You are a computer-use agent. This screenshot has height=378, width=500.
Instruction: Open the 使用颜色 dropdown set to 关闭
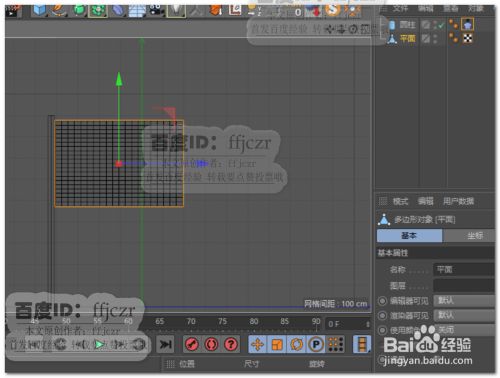click(464, 330)
